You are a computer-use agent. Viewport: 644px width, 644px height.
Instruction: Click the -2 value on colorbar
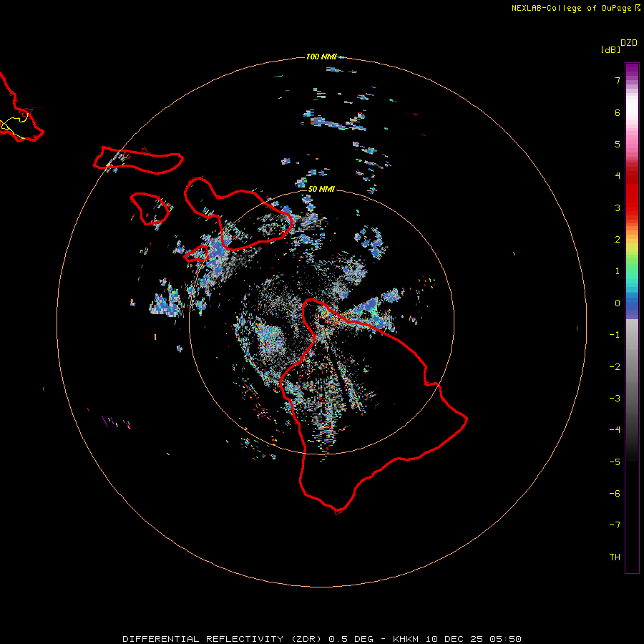(615, 367)
